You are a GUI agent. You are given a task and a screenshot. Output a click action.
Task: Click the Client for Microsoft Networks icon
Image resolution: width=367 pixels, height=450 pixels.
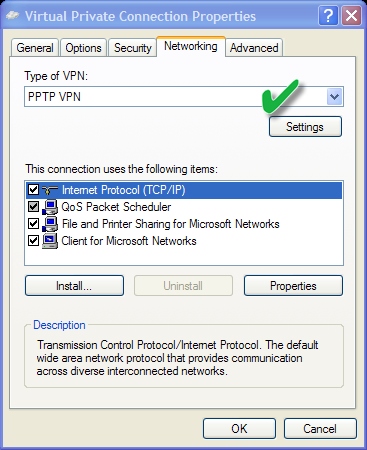click(x=50, y=241)
